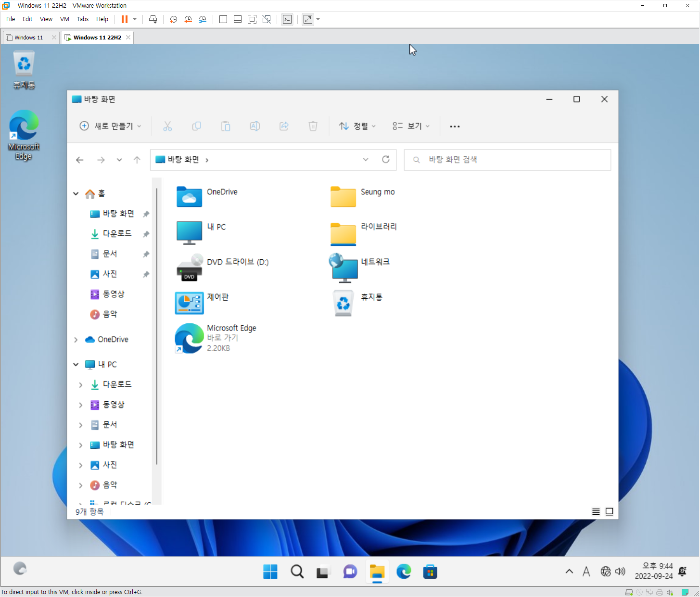Select the 제어판 control panel item
This screenshot has height=597, width=700.
click(202, 303)
